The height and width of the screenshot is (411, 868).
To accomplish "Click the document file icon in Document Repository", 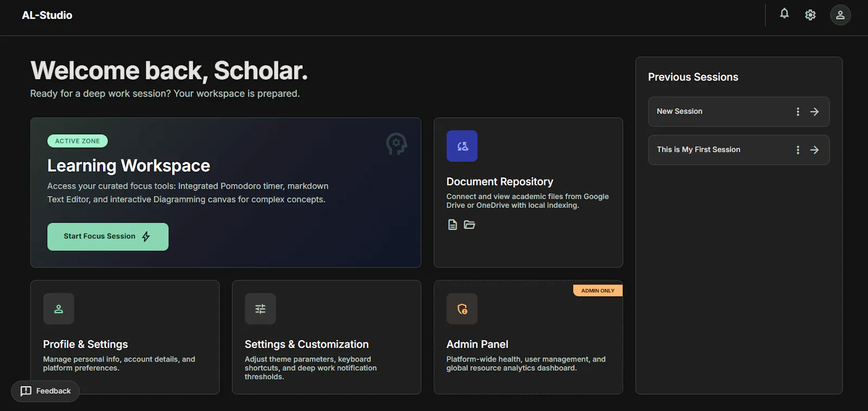I will click(x=452, y=225).
